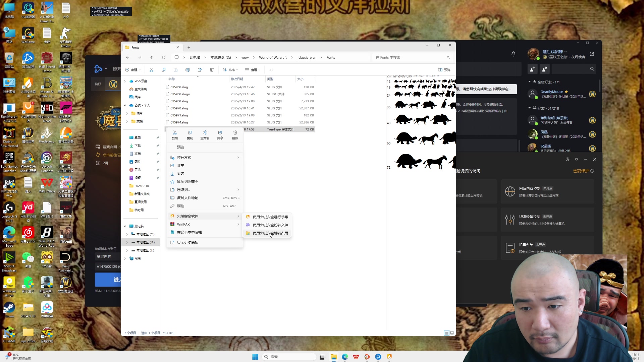Image resolution: width=644 pixels, height=362 pixels.
Task: Select Properties in context menu
Action: pyautogui.click(x=205, y=206)
